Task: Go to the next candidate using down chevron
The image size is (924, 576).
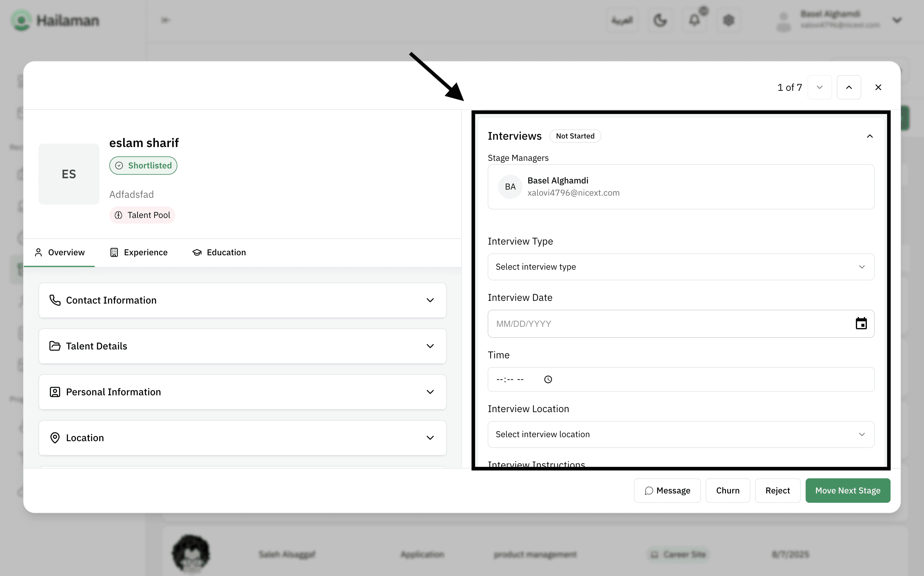Action: point(819,87)
